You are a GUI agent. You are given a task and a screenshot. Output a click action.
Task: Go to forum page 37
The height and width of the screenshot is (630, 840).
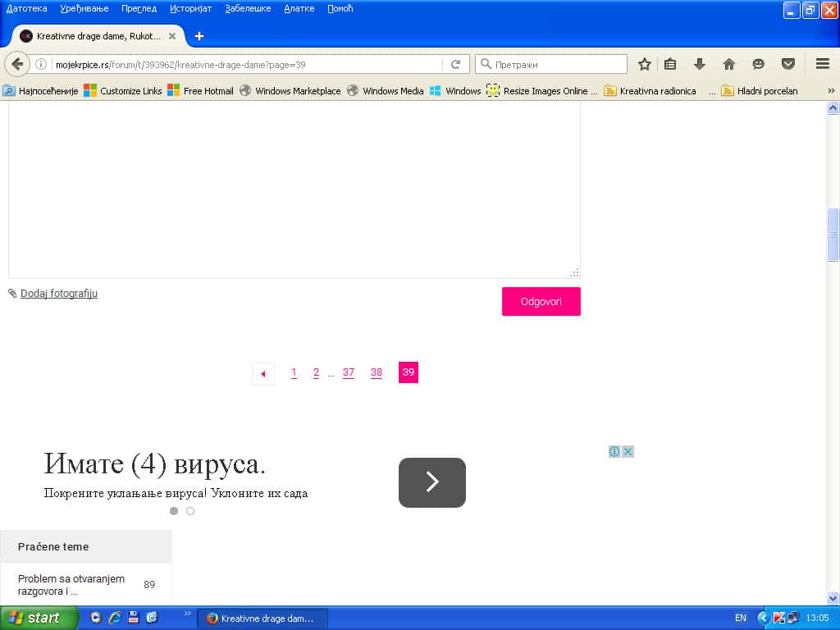(x=348, y=372)
